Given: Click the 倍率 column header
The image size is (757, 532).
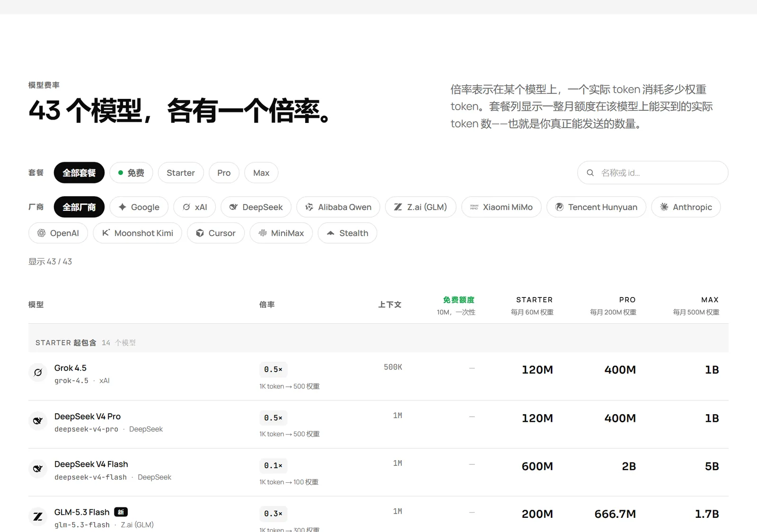Looking at the screenshot, I should [x=267, y=305].
